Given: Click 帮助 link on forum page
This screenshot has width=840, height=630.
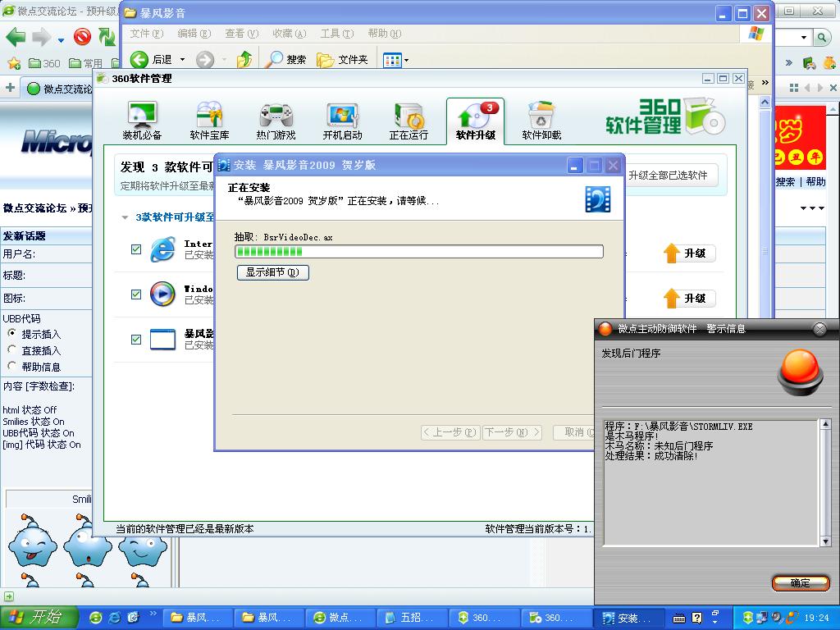Looking at the screenshot, I should tap(815, 182).
